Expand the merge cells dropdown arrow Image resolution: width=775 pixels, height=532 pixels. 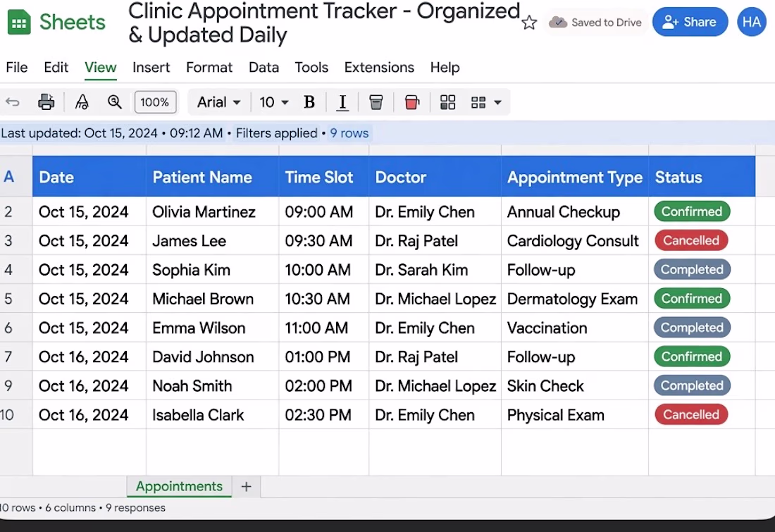497,102
